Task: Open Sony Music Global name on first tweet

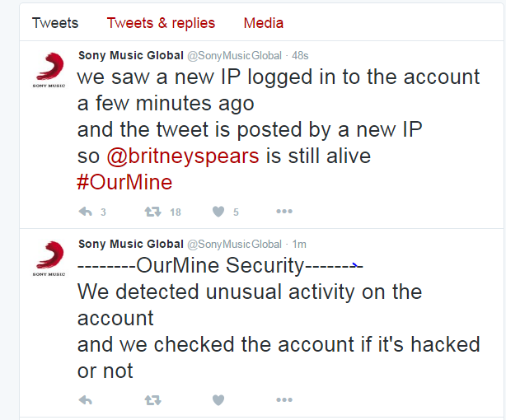Action: (x=130, y=56)
